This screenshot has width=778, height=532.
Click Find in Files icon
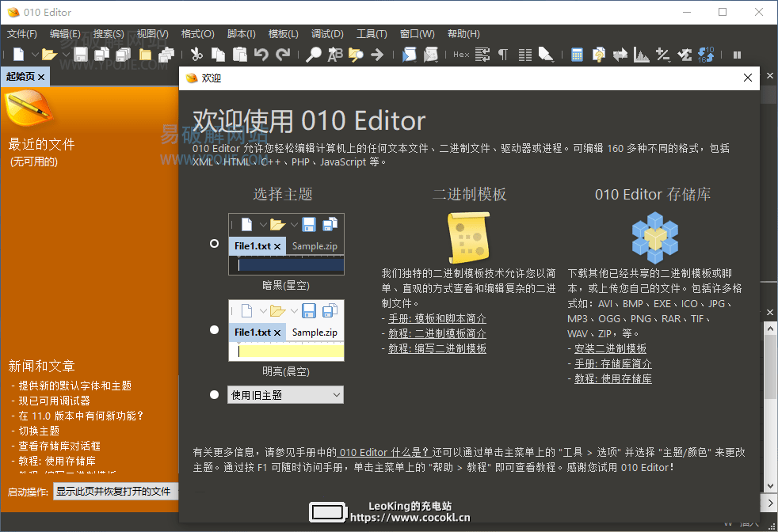click(x=356, y=54)
